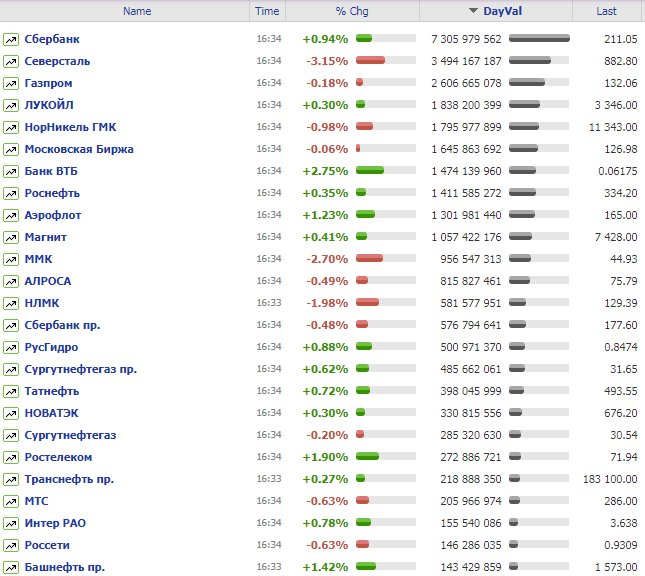Open the chart icon next to Ростелеком
Screen dimensions: 645x576
(11, 457)
